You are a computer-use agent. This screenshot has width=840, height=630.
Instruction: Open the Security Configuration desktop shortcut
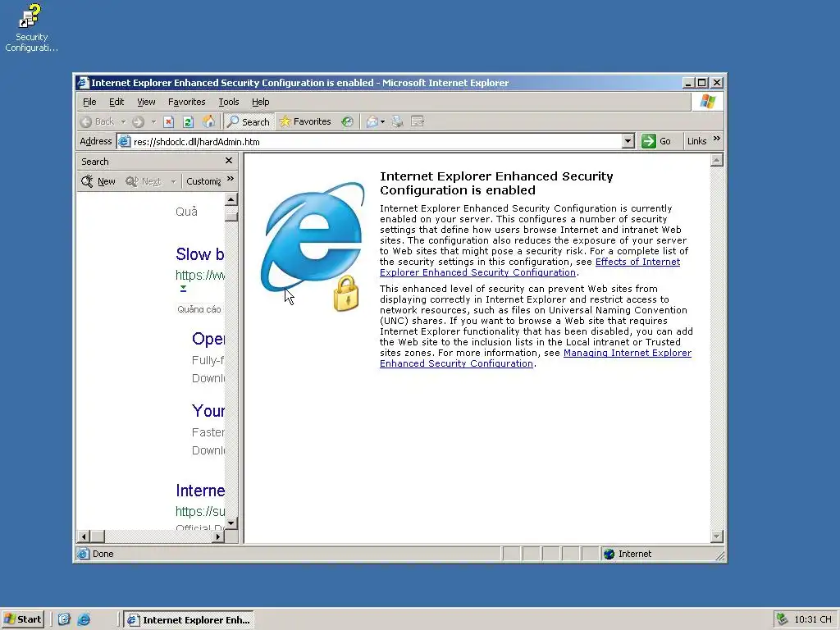pyautogui.click(x=31, y=28)
